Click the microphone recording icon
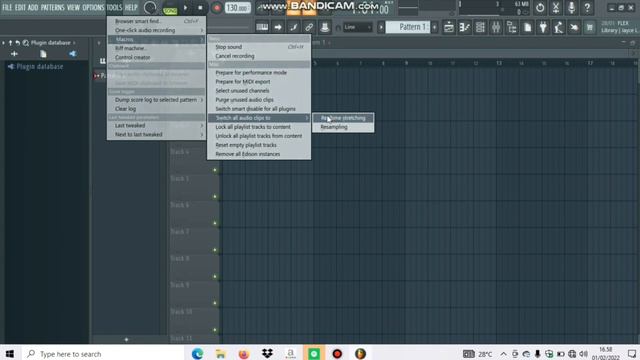Image resolution: width=640 pixels, height=360 pixels. click(571, 7)
